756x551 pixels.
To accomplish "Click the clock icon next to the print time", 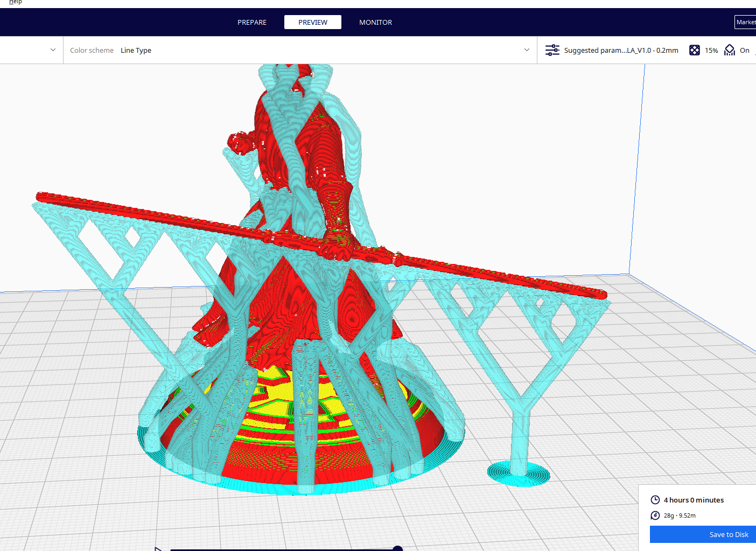I will 655,499.
